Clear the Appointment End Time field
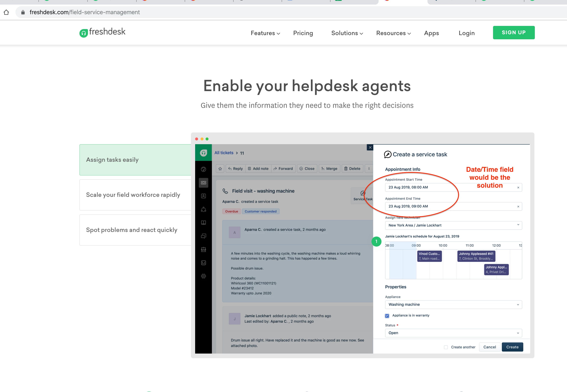567x392 pixels. click(x=518, y=207)
